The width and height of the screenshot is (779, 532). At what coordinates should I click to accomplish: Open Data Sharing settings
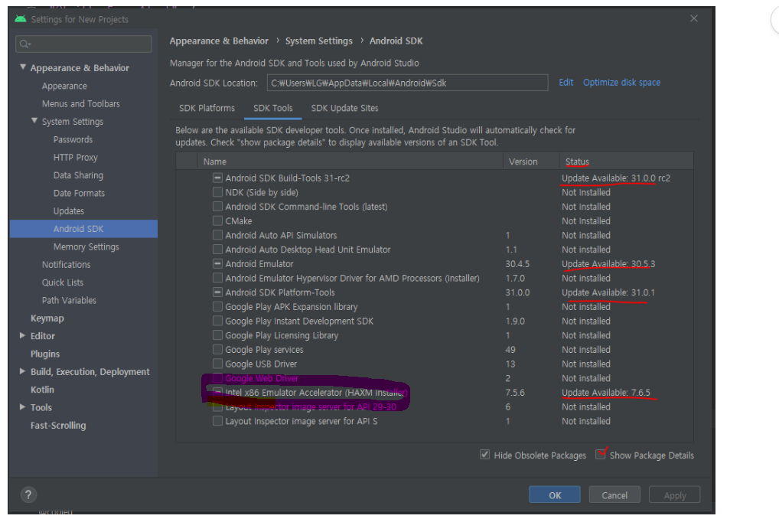79,175
